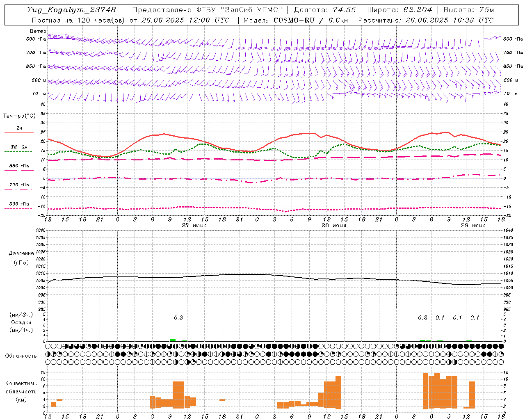Click right-side '700 гПа' wind level label
The height and width of the screenshot is (420, 525).
coord(513,52)
